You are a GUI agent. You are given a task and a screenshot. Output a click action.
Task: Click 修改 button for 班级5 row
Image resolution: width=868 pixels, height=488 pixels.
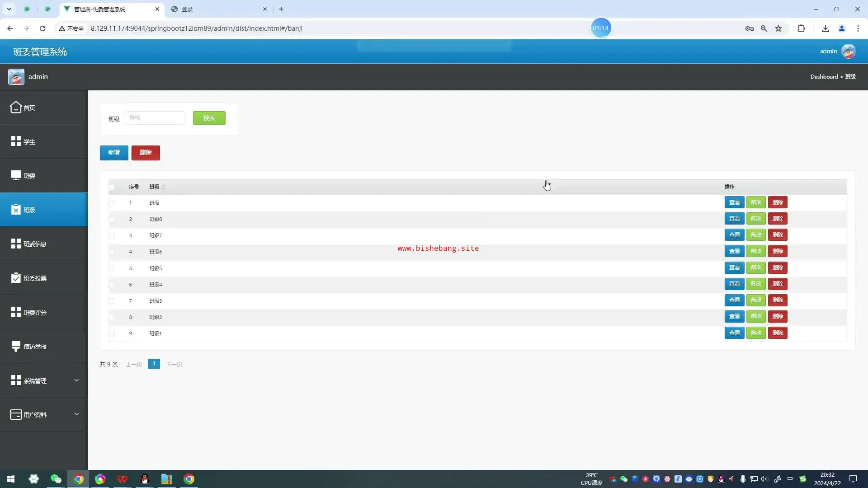pos(756,267)
